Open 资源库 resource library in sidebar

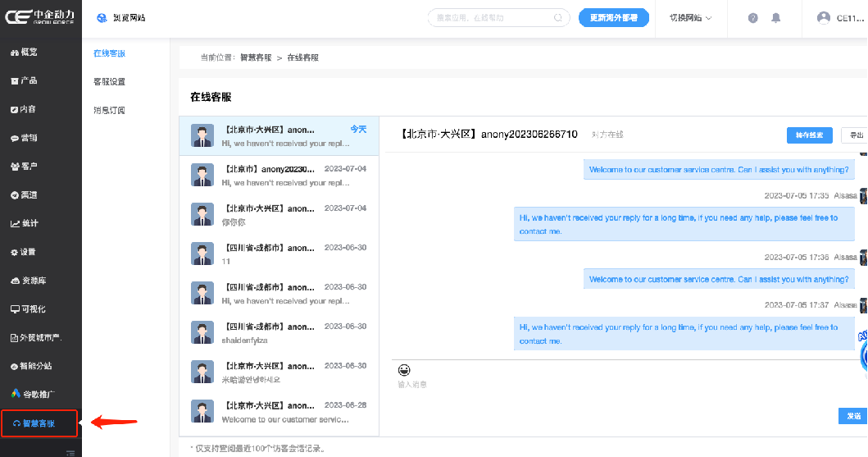(x=28, y=281)
